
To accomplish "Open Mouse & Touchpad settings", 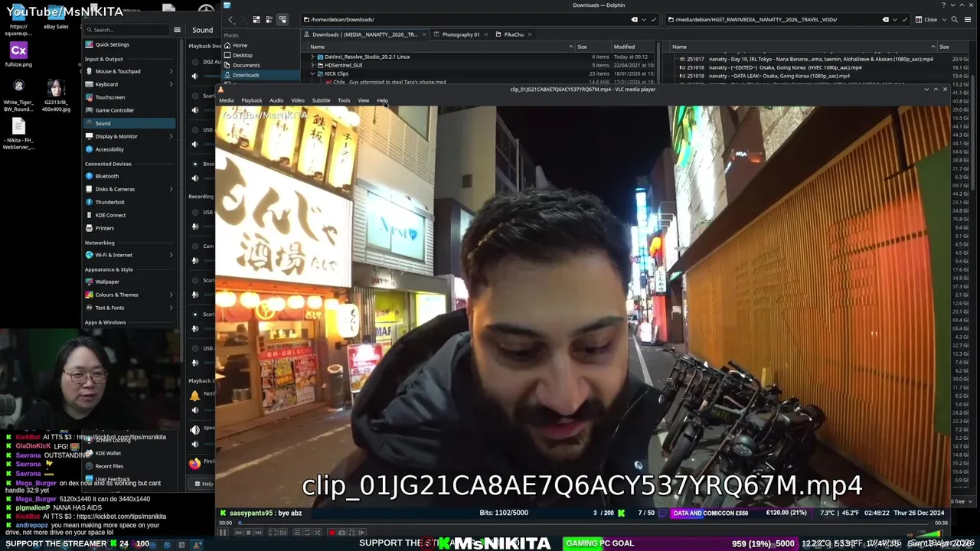I will 129,71.
